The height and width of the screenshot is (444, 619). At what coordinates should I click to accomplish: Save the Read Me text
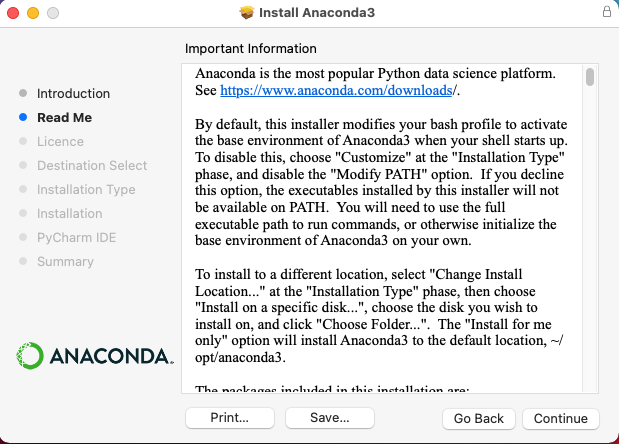pos(330,418)
